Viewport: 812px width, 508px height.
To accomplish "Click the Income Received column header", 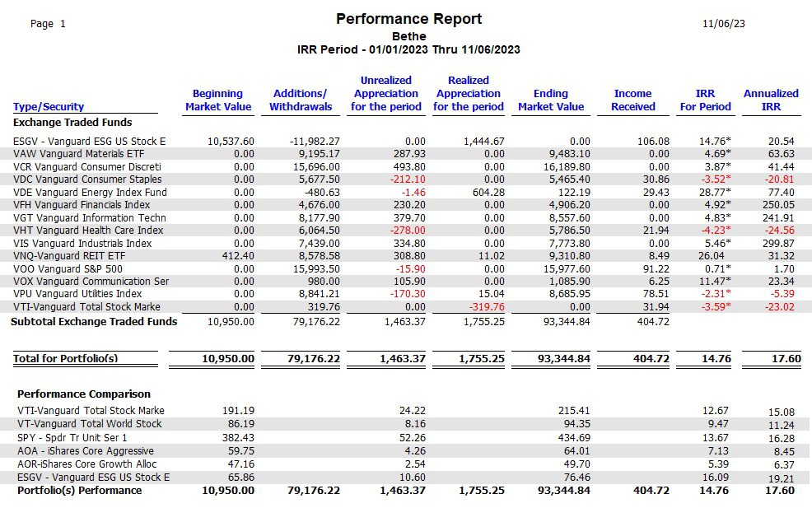I will (632, 100).
